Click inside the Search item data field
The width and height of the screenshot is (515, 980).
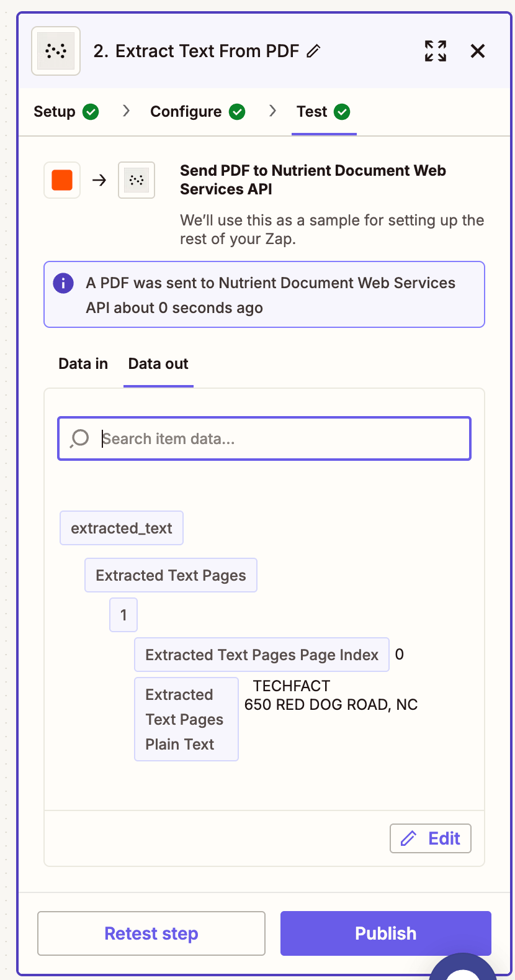[264, 438]
